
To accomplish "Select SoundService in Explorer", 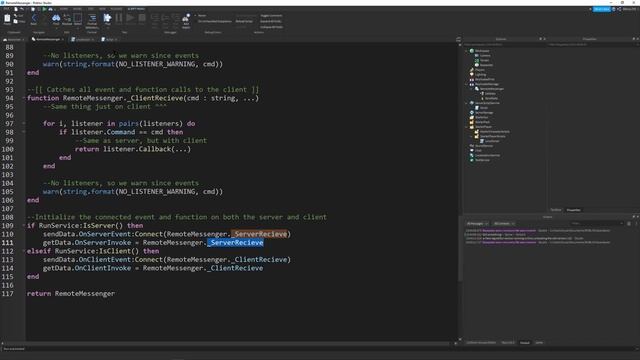I will 484,146.
